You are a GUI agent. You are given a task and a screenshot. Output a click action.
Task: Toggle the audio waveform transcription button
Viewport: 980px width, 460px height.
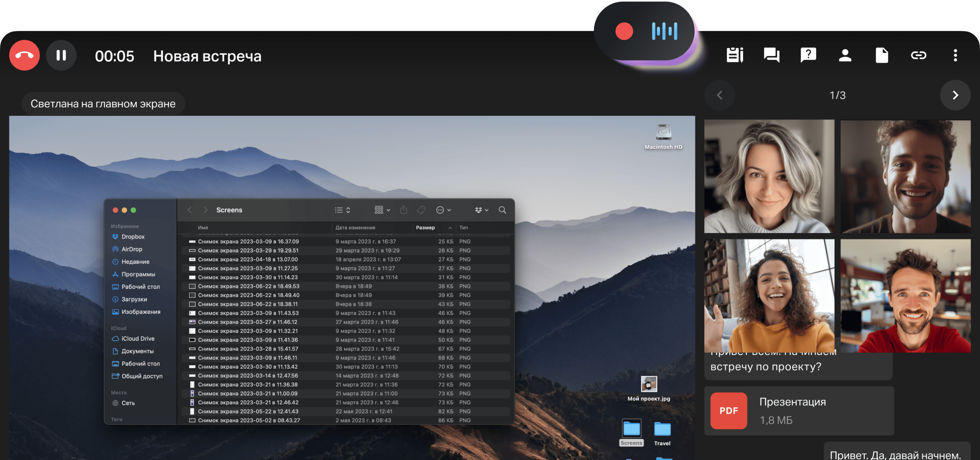[x=664, y=31]
